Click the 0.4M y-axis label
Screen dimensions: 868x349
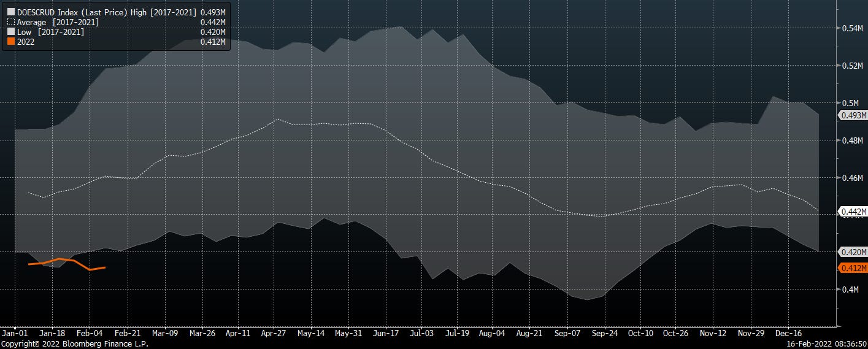point(850,290)
